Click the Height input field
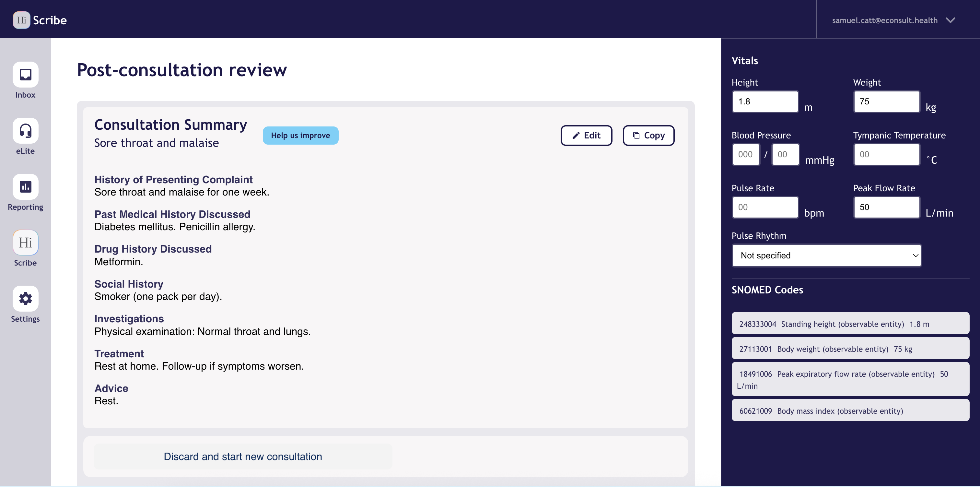 coord(765,102)
